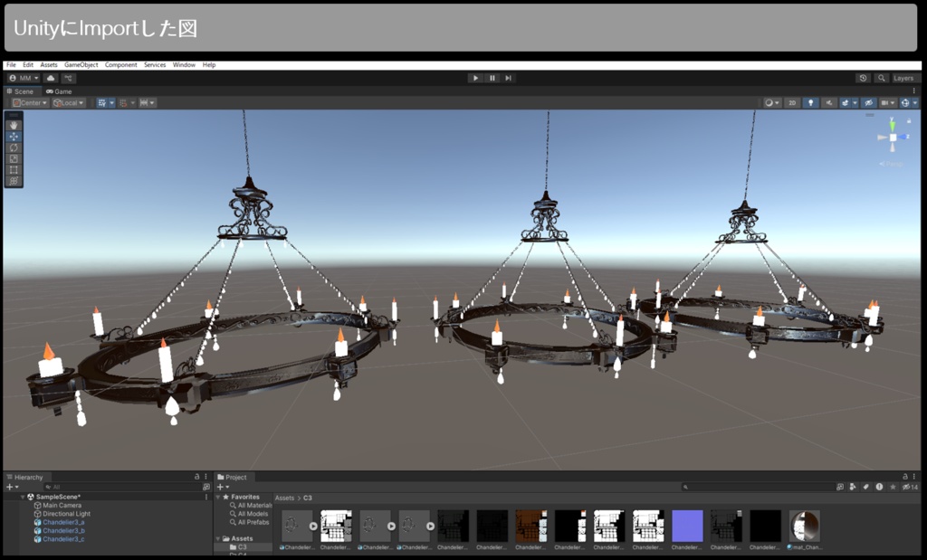927x560 pixels.
Task: Open the global search magnifier
Action: coord(881,78)
